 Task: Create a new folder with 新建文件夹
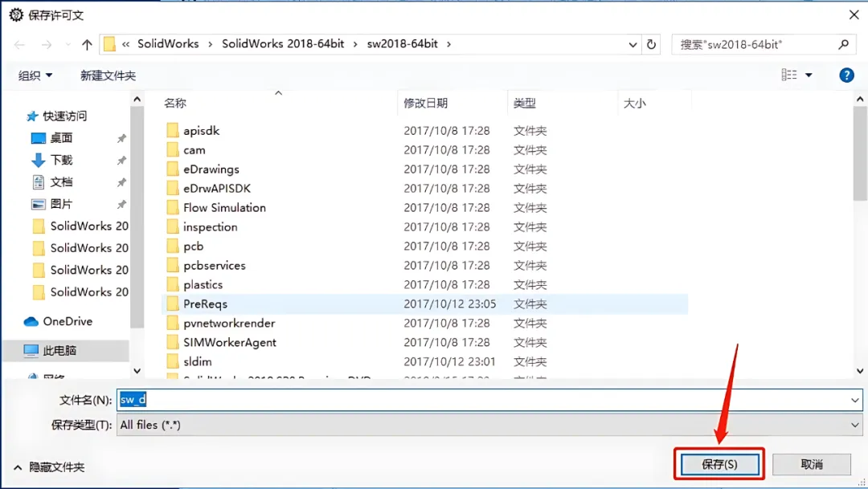[x=108, y=75]
